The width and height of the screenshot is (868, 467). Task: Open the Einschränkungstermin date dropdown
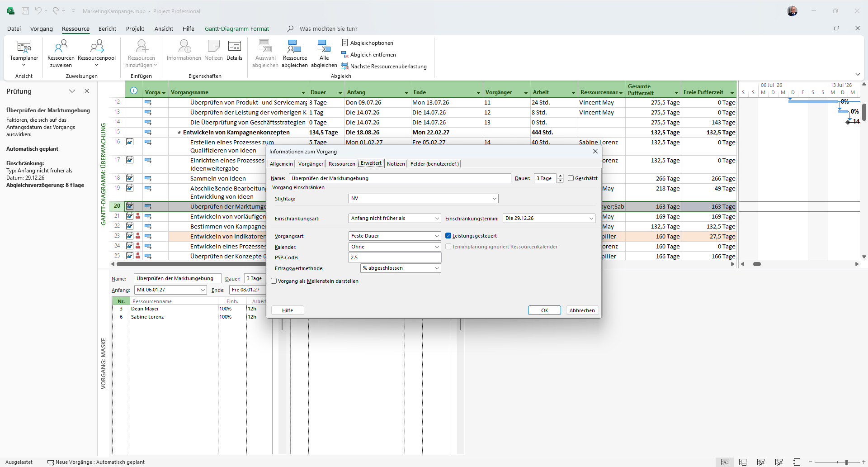[591, 219]
